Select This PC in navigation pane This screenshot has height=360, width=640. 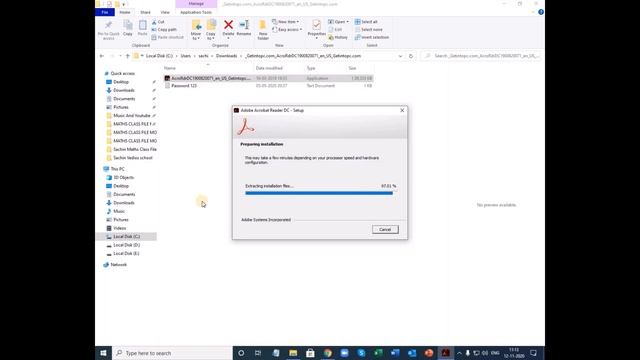(118, 169)
